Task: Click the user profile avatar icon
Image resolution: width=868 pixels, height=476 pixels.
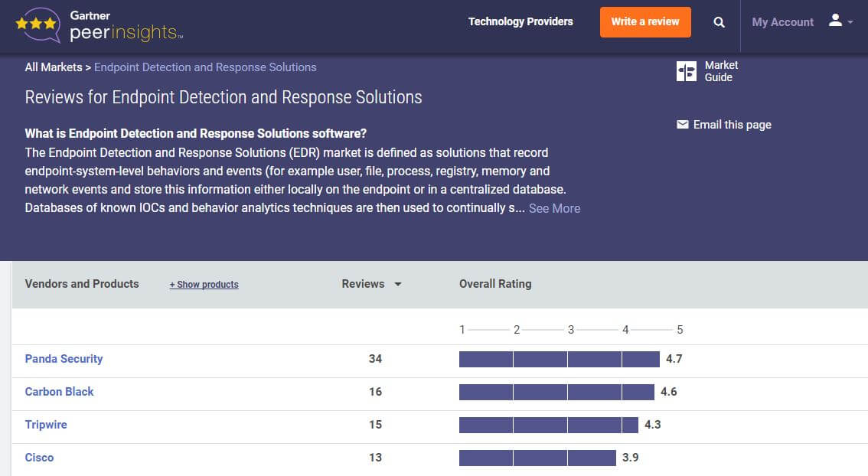Action: (x=835, y=21)
